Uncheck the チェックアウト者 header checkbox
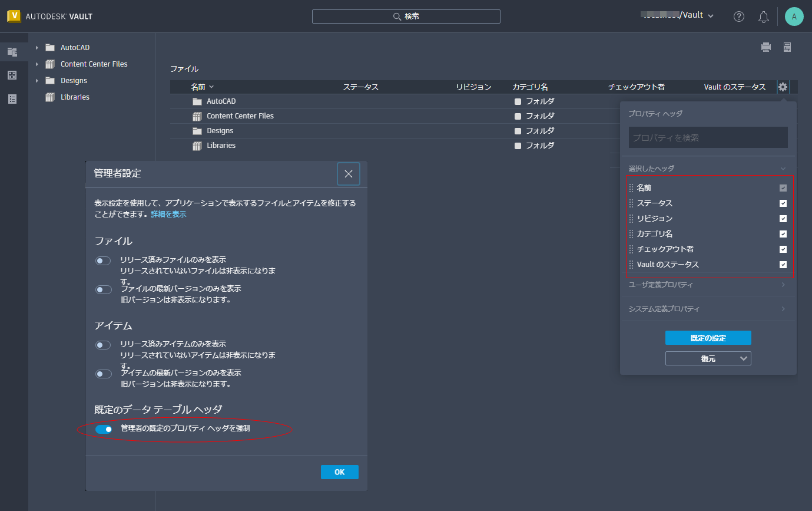Viewport: 812px width, 511px height. (x=783, y=249)
